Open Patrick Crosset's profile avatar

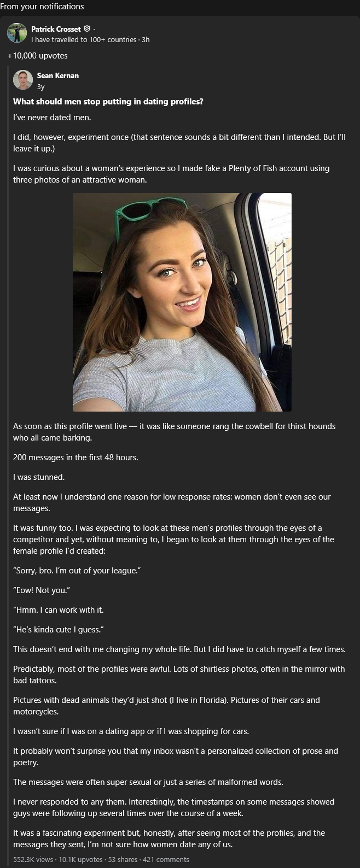coord(17,33)
